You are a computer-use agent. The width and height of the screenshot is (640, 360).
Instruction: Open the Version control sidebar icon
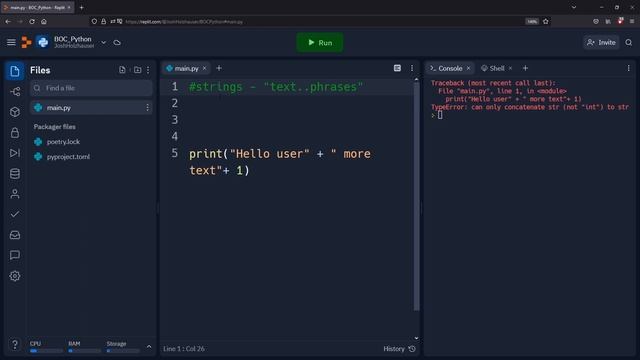click(15, 91)
